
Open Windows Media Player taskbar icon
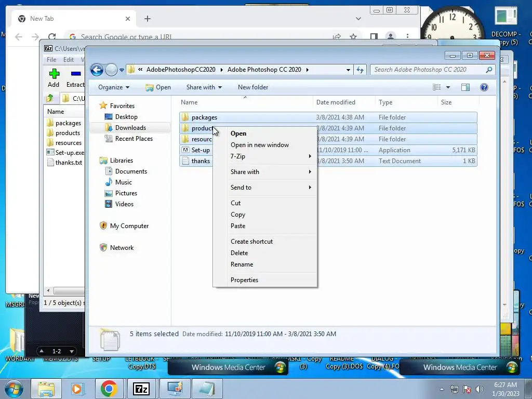(x=77, y=389)
